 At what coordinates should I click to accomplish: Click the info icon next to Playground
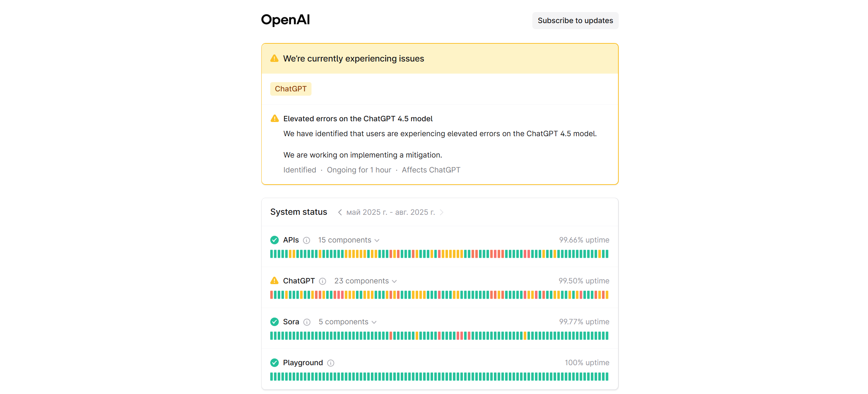[331, 363]
